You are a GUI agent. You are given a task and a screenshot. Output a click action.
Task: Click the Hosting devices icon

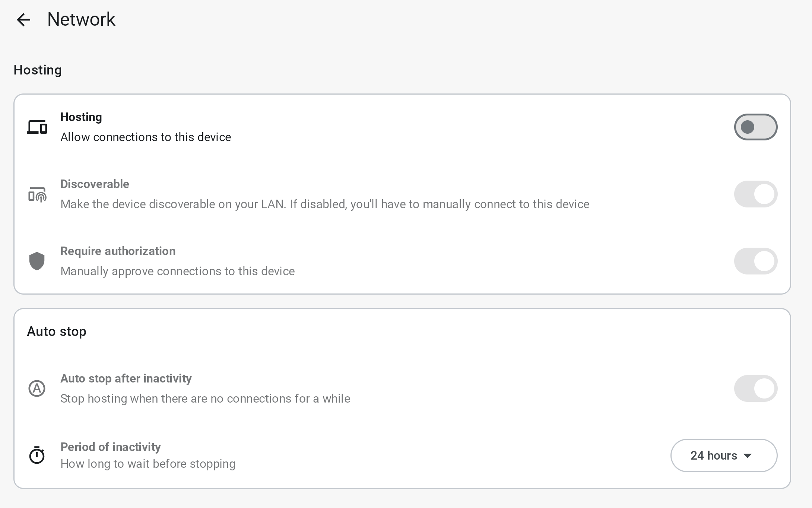pos(37,127)
